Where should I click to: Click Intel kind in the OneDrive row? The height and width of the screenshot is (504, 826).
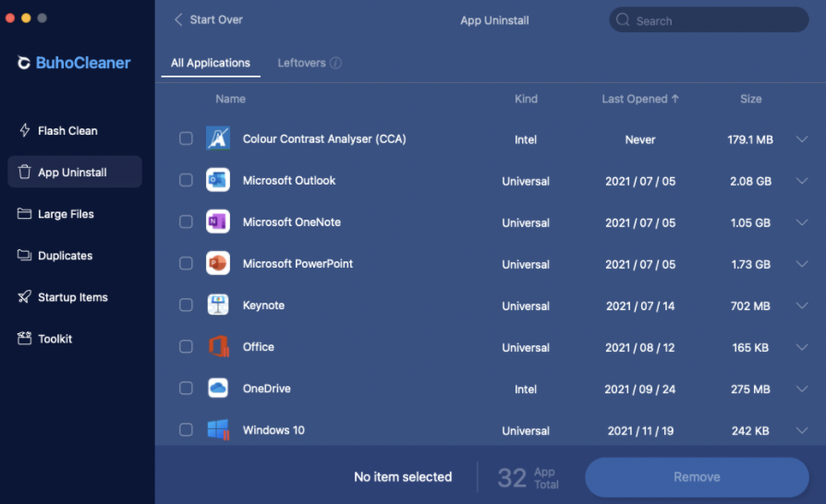[526, 390]
